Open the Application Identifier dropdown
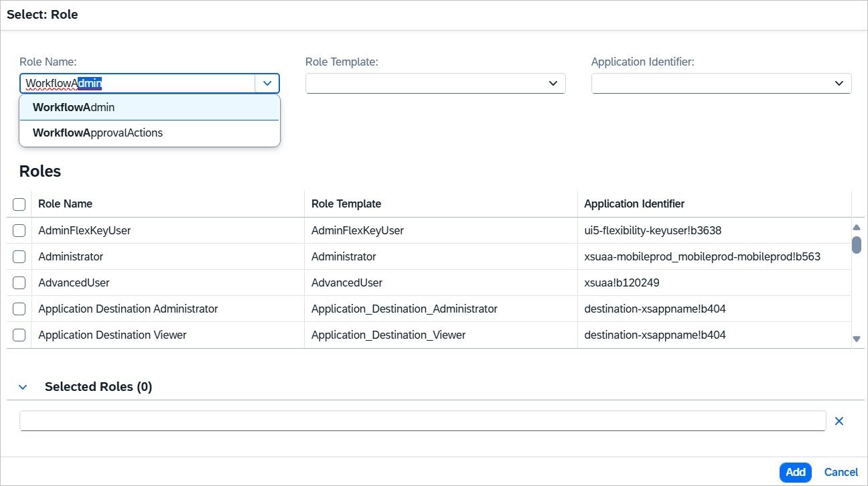The height and width of the screenshot is (486, 868). pos(839,84)
